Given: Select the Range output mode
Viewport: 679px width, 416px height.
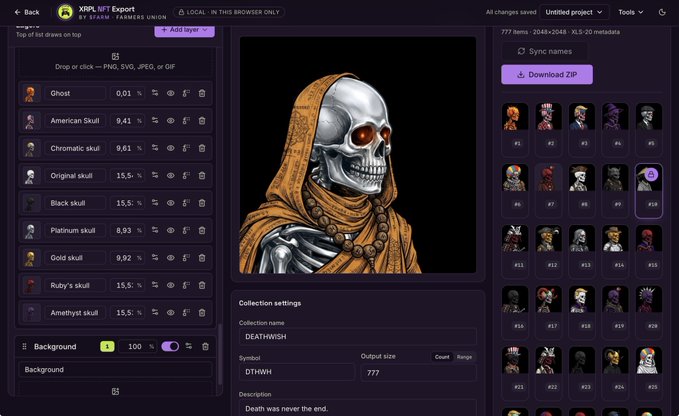Looking at the screenshot, I should click(464, 357).
